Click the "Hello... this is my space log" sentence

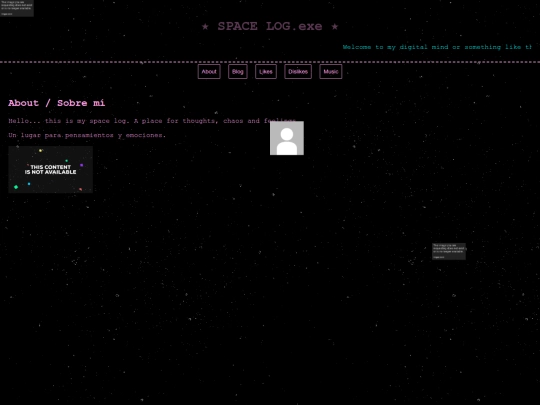152,121
